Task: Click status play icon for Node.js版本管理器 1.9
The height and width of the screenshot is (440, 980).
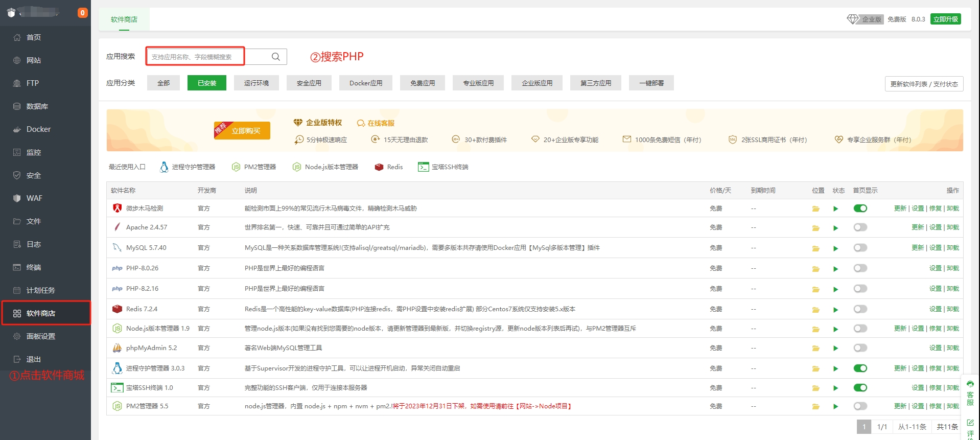Action: pyautogui.click(x=836, y=329)
